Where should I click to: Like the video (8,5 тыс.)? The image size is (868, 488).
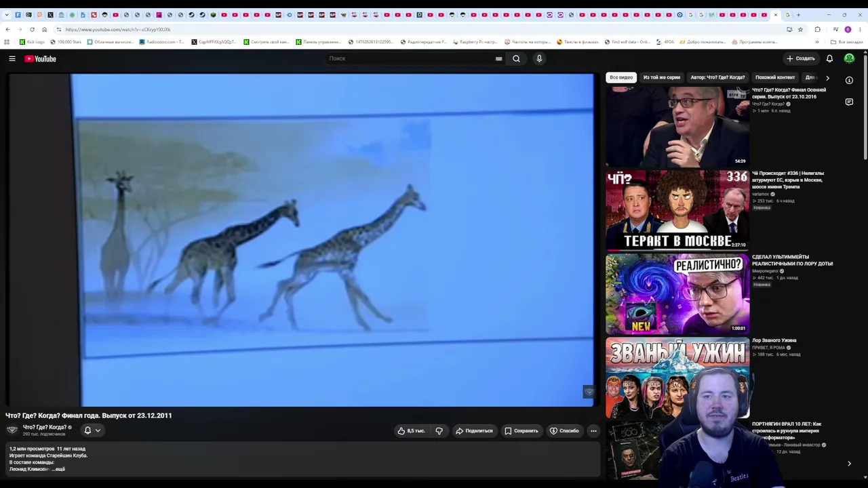click(411, 431)
